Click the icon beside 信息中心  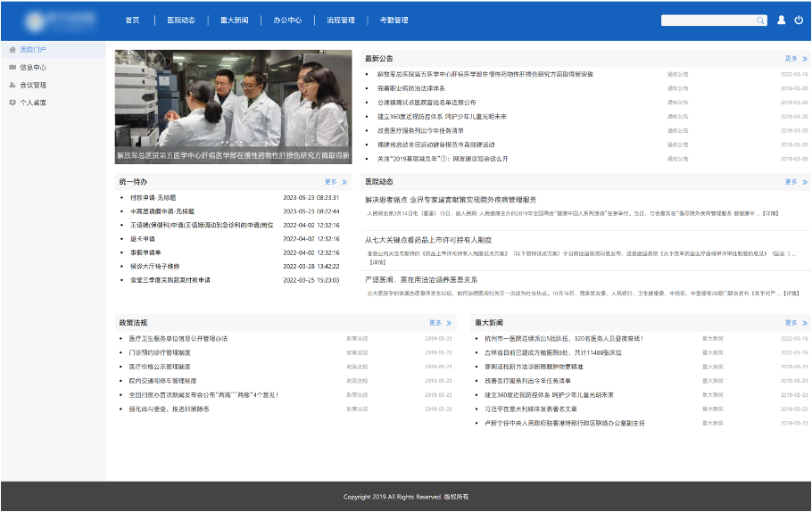pyautogui.click(x=12, y=67)
